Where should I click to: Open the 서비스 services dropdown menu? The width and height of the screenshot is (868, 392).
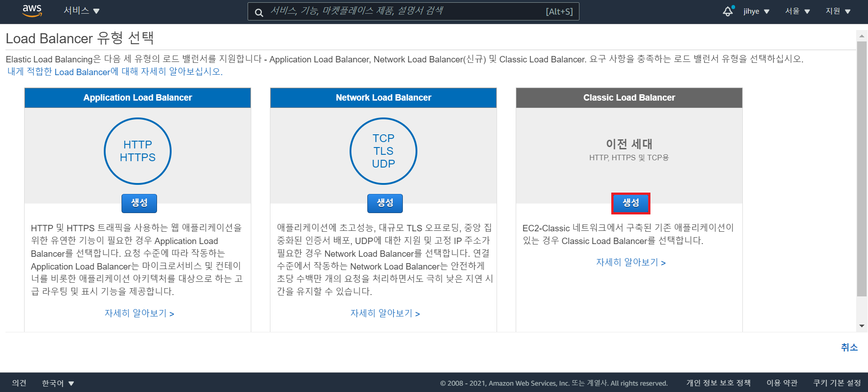[x=81, y=11]
